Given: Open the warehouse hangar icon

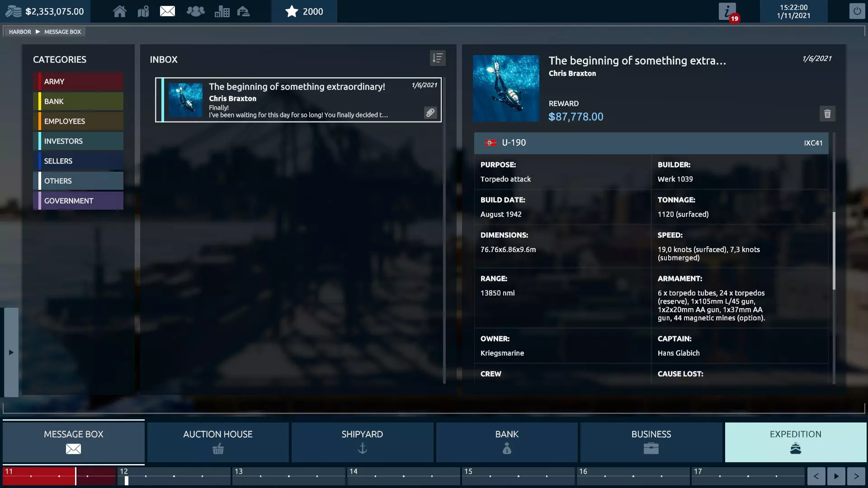Looking at the screenshot, I should pyautogui.click(x=244, y=11).
